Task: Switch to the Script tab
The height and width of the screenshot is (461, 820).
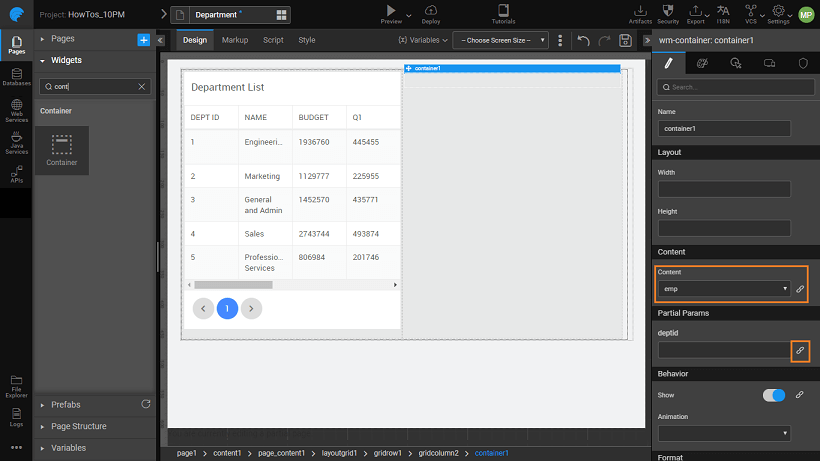Action: (x=273, y=40)
